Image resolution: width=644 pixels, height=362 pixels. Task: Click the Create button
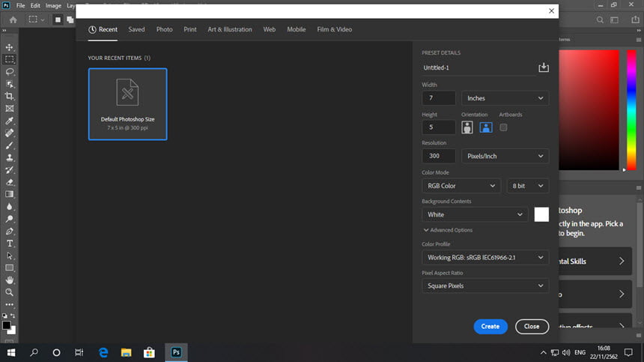(490, 327)
